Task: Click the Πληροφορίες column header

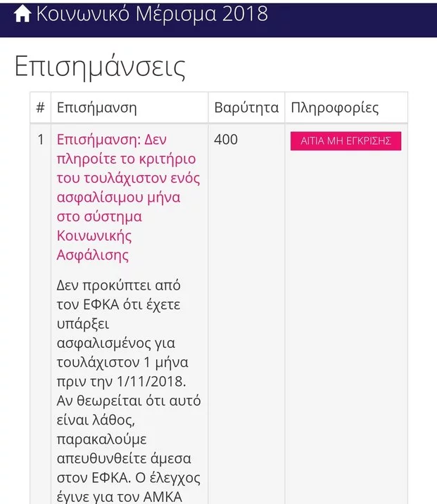Action: coord(335,108)
